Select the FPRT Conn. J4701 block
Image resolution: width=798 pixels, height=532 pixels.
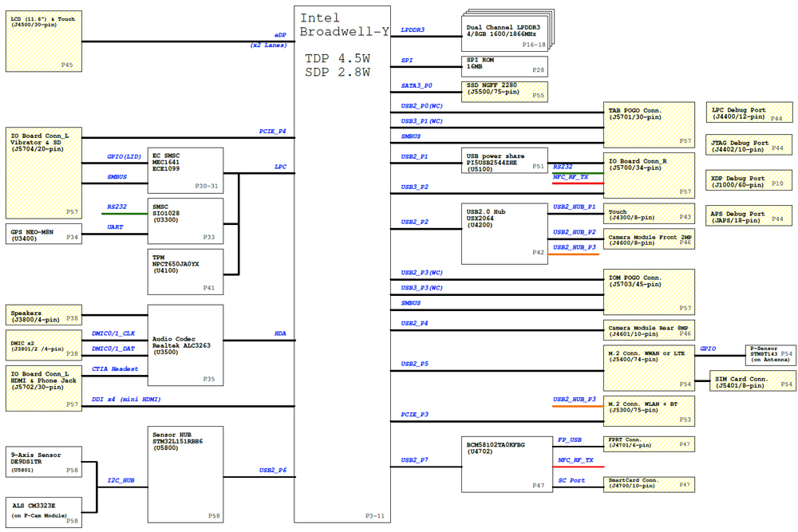pos(649,444)
